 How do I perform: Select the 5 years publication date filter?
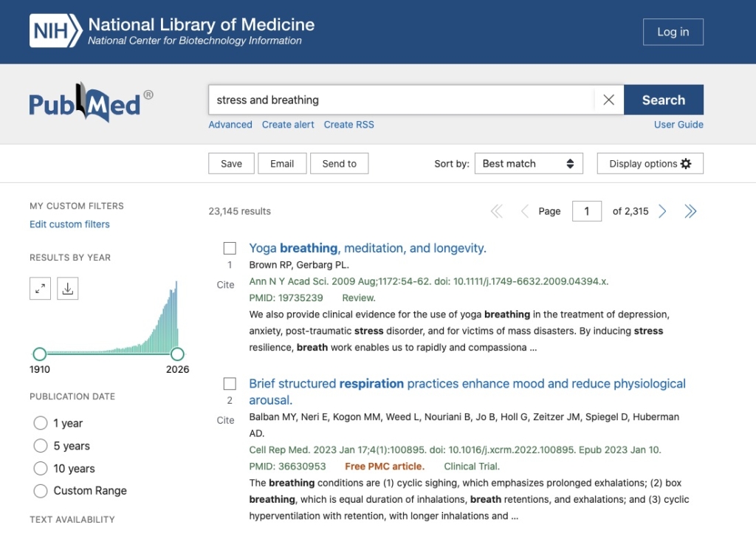click(x=41, y=446)
